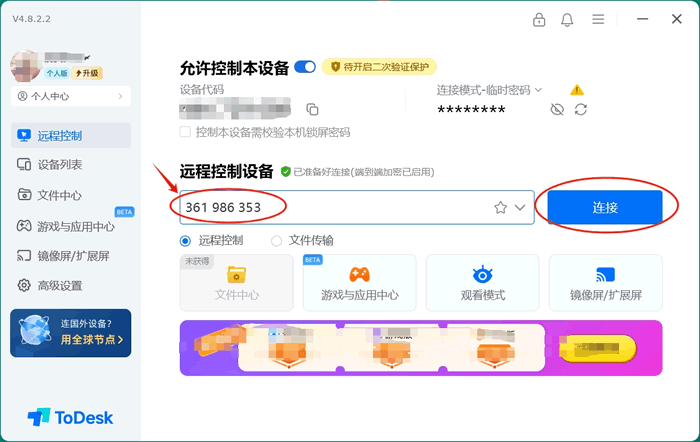The height and width of the screenshot is (442, 700).
Task: Go to 设备列表 in sidebar
Action: pyautogui.click(x=60, y=165)
